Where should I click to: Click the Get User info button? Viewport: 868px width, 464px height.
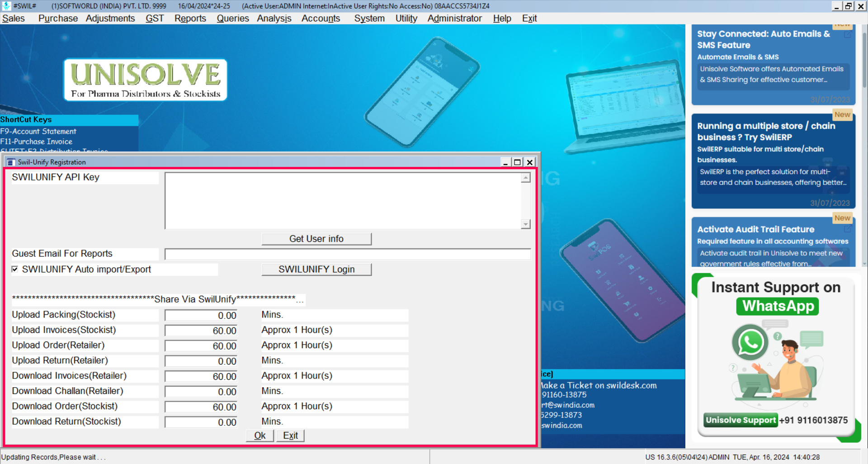pos(316,239)
